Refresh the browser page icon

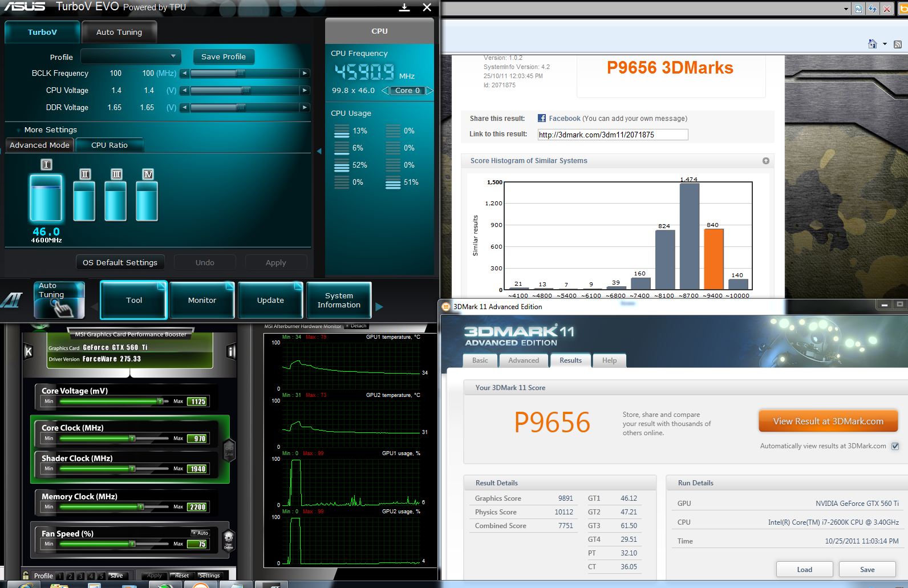tap(873, 9)
